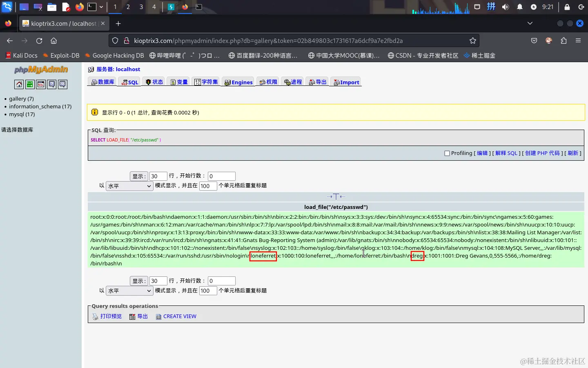This screenshot has height=368, width=588.
Task: Click the 刷新 link
Action: (573, 153)
